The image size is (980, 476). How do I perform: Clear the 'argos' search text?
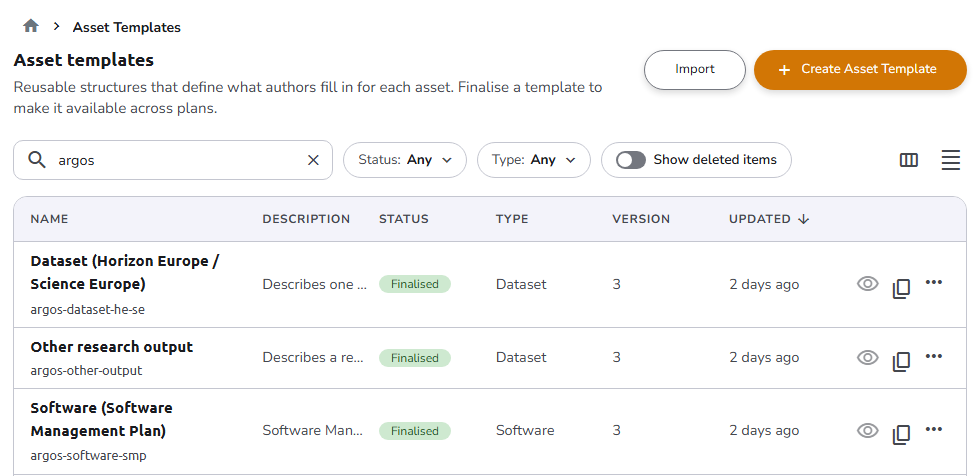click(x=313, y=160)
